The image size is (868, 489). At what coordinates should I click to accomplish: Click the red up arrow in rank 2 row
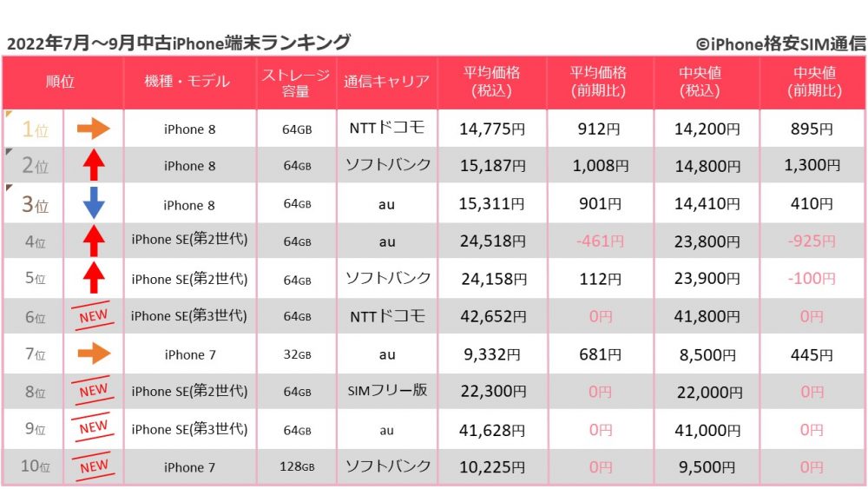(x=94, y=164)
